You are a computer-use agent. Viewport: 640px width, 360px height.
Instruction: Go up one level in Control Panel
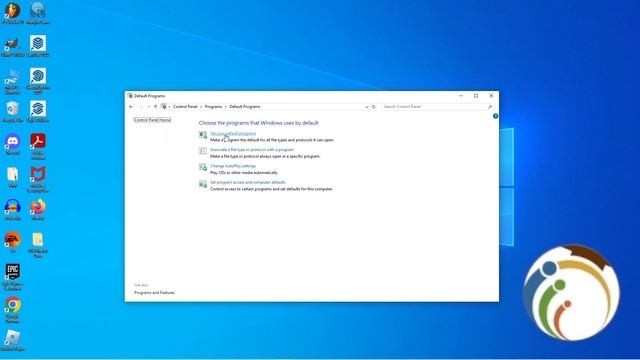156,107
